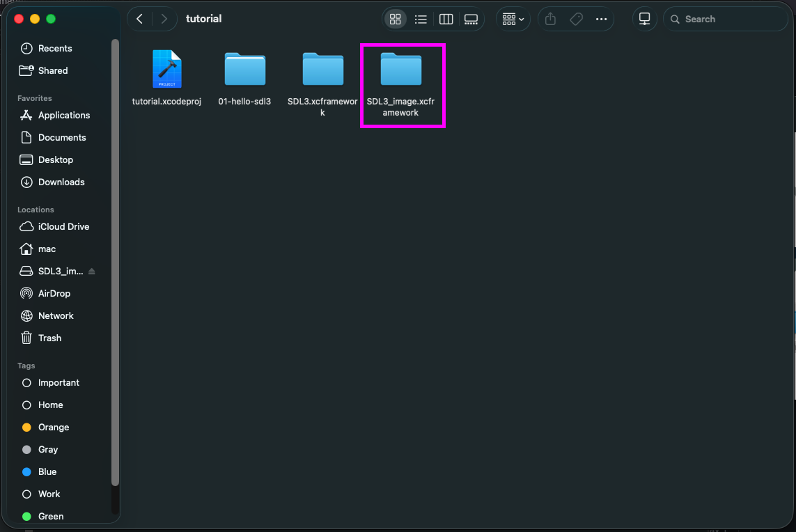796x532 pixels.
Task: Open Shared in the sidebar
Action: click(53, 70)
